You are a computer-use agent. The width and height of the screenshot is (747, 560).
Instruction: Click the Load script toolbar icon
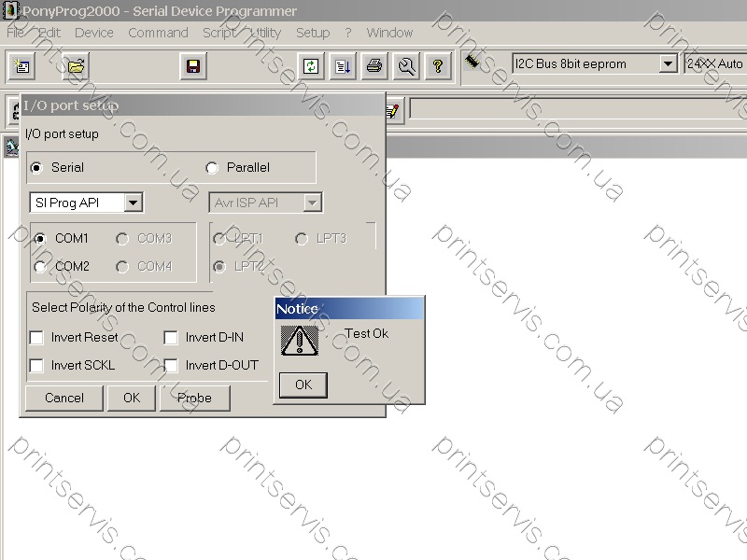343,65
